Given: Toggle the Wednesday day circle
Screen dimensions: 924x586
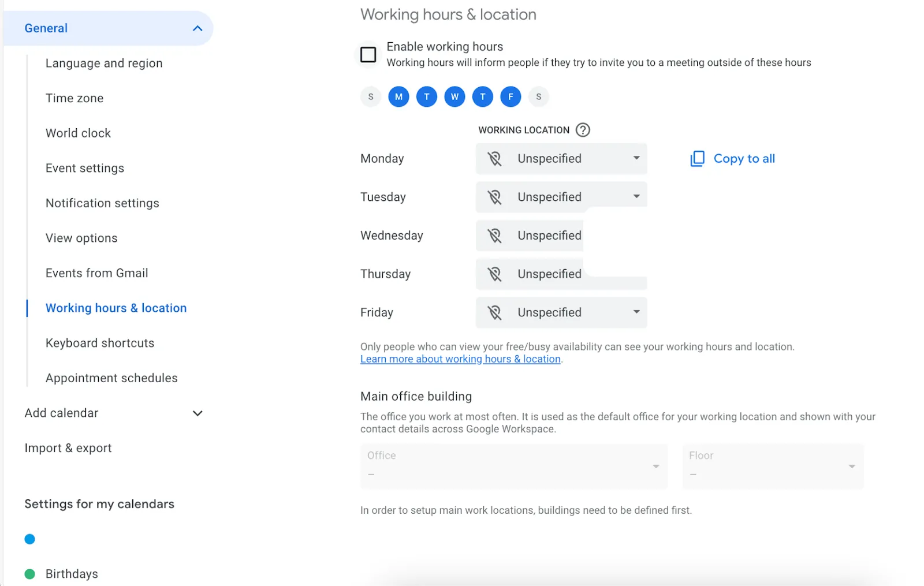Looking at the screenshot, I should [454, 96].
